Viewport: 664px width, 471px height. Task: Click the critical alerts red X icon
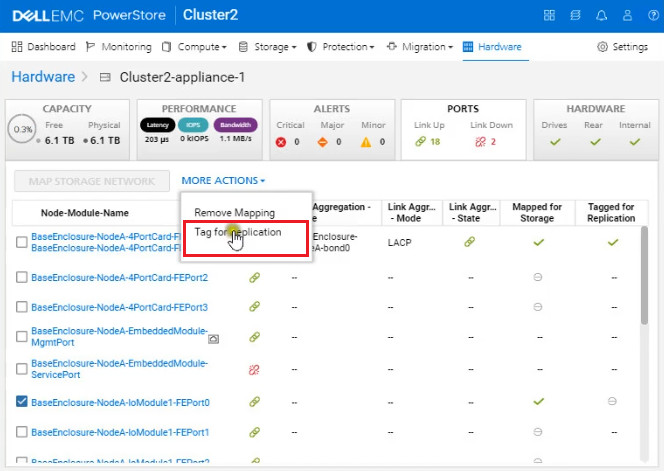281,142
